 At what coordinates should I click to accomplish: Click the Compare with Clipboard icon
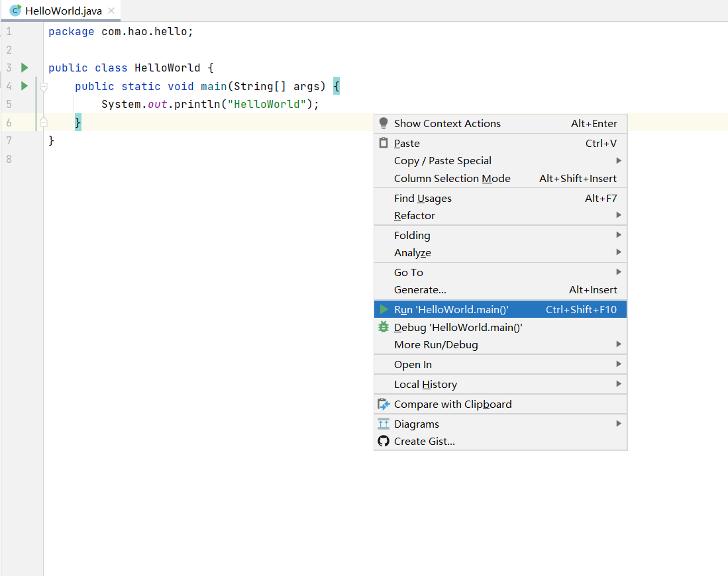384,404
